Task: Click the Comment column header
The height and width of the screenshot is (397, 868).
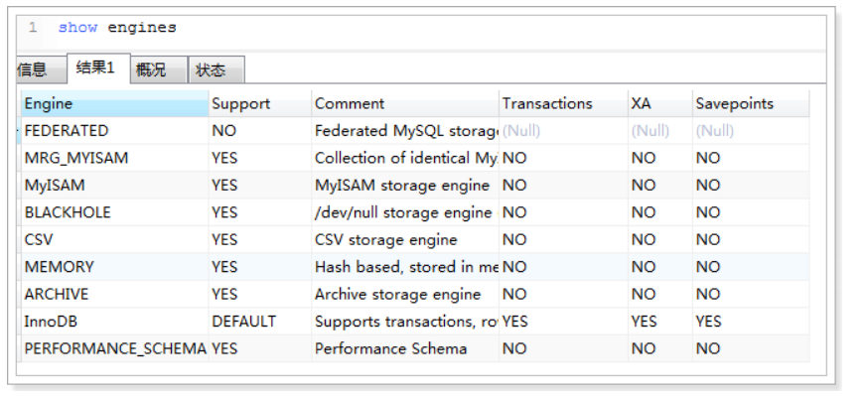Action: click(x=405, y=103)
